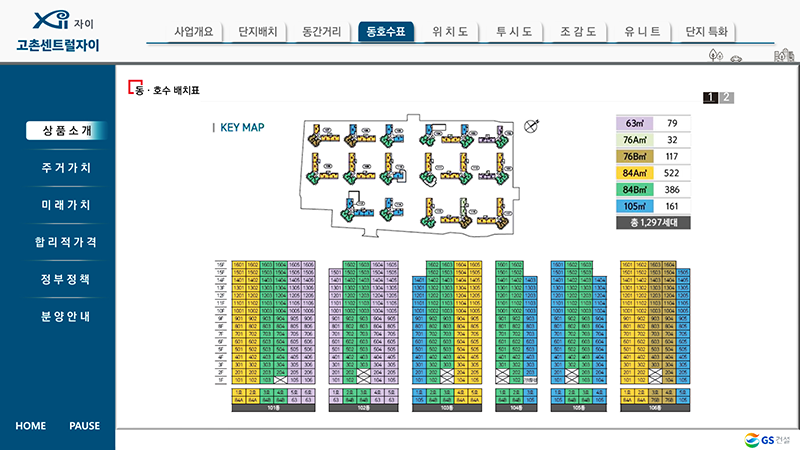800x450 pixels.
Task: Switch to the 단지배치 tab
Action: pyautogui.click(x=257, y=32)
